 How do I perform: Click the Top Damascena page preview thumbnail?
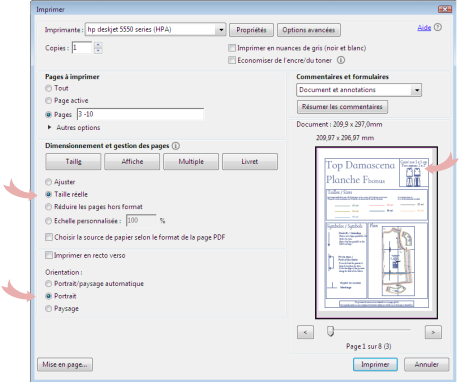point(377,233)
